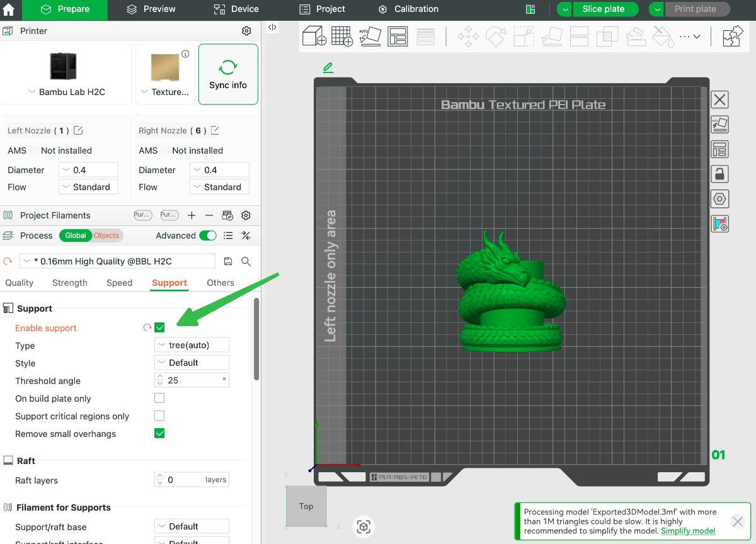
Task: Click the compare presets icon
Action: pos(246,235)
